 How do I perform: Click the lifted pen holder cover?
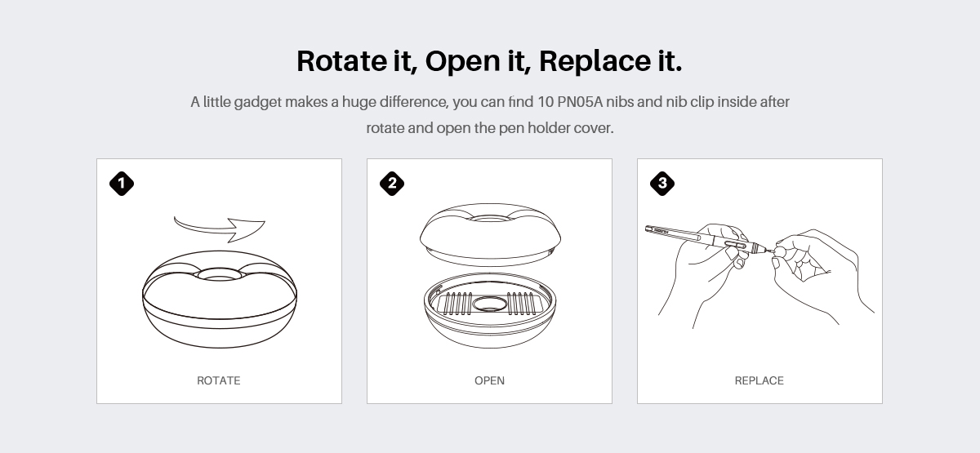click(x=489, y=231)
